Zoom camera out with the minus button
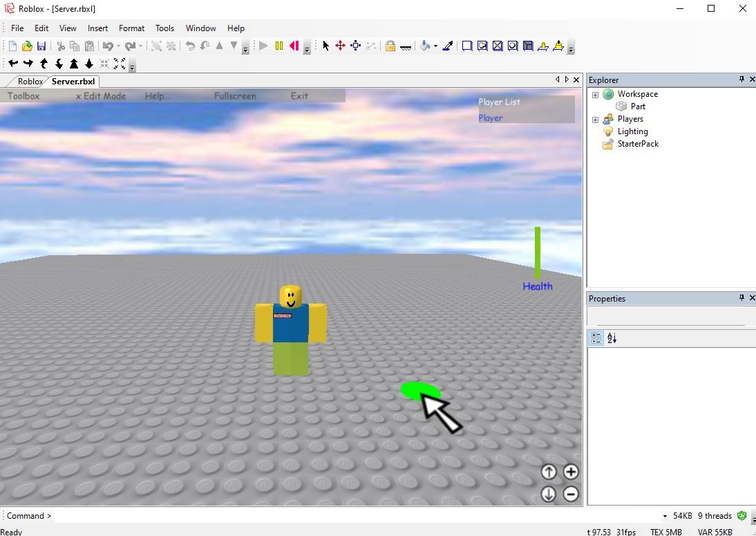756x536 pixels. [x=571, y=494]
